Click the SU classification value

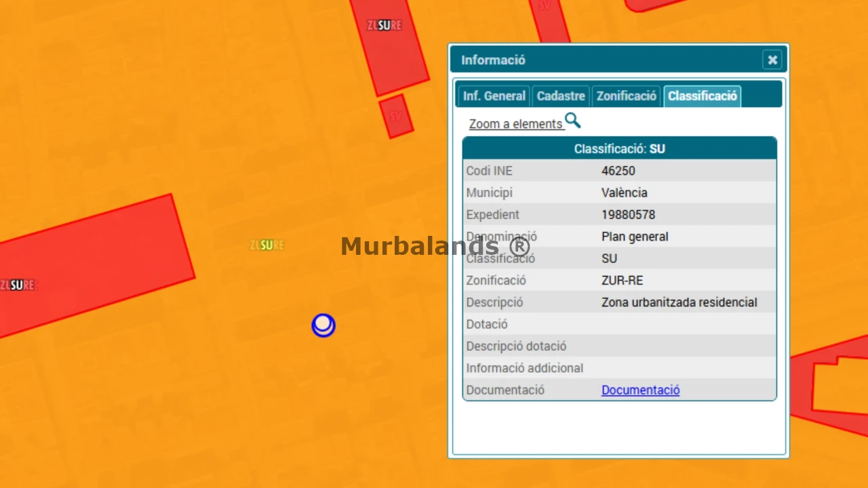(610, 259)
